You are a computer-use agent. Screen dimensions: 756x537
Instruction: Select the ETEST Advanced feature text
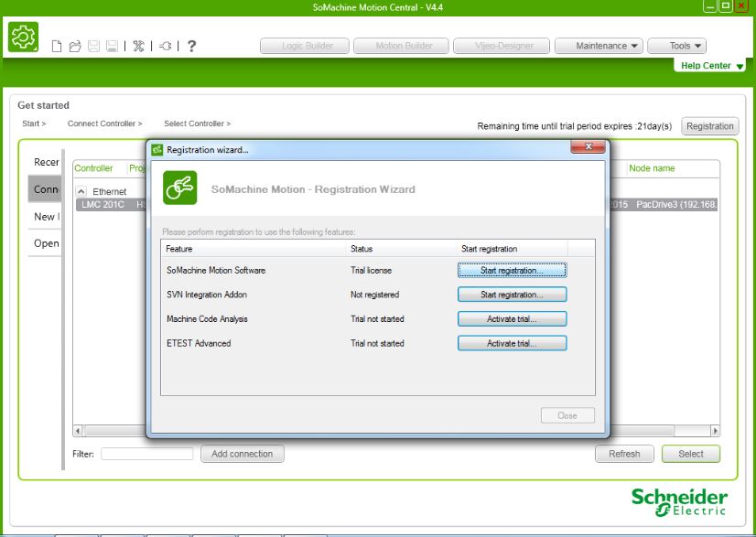tap(199, 343)
